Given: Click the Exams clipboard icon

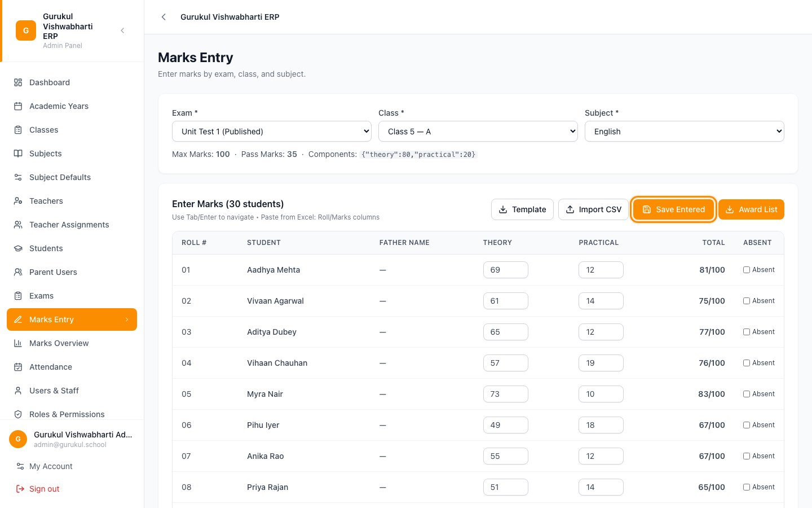Looking at the screenshot, I should pyautogui.click(x=18, y=296).
